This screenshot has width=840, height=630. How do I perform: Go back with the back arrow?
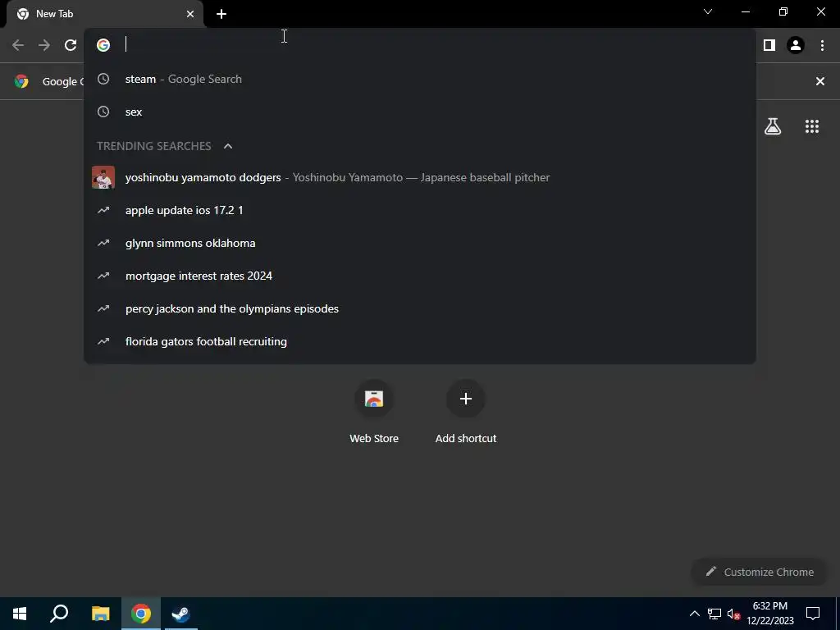coord(18,45)
